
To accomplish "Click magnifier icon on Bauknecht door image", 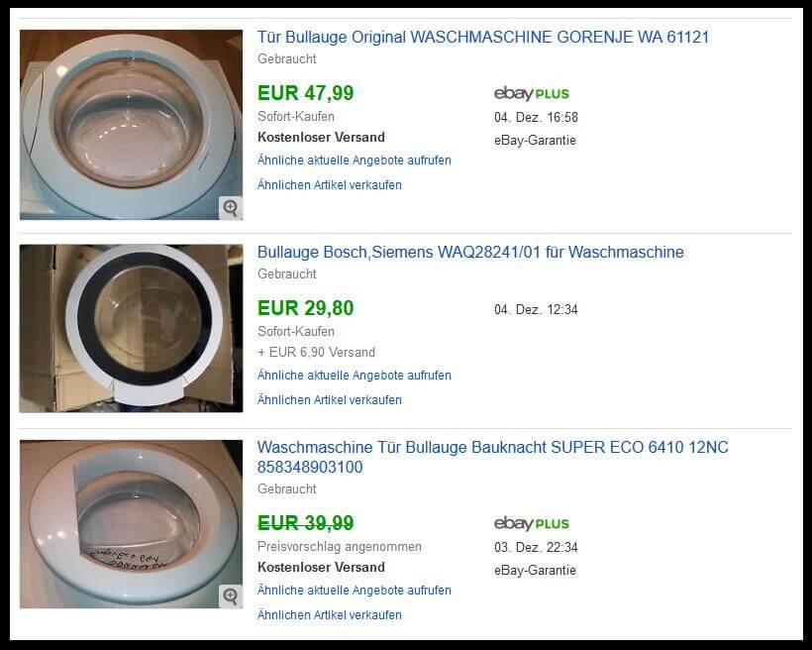I will click(x=231, y=596).
